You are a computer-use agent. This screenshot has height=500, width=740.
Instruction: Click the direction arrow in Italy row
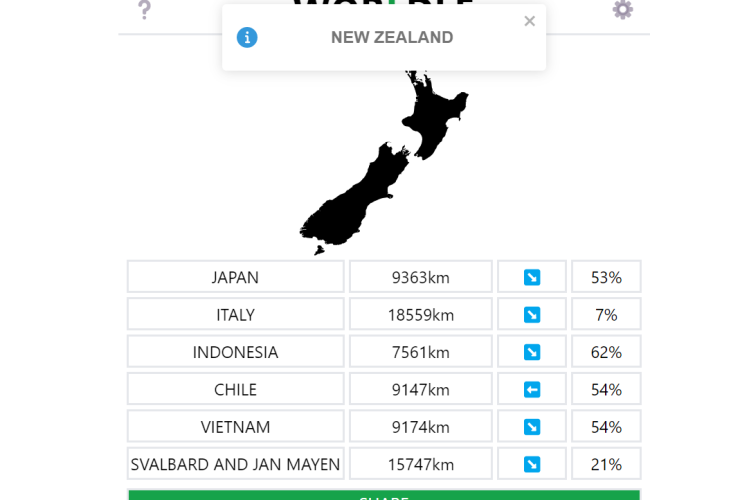pyautogui.click(x=532, y=315)
